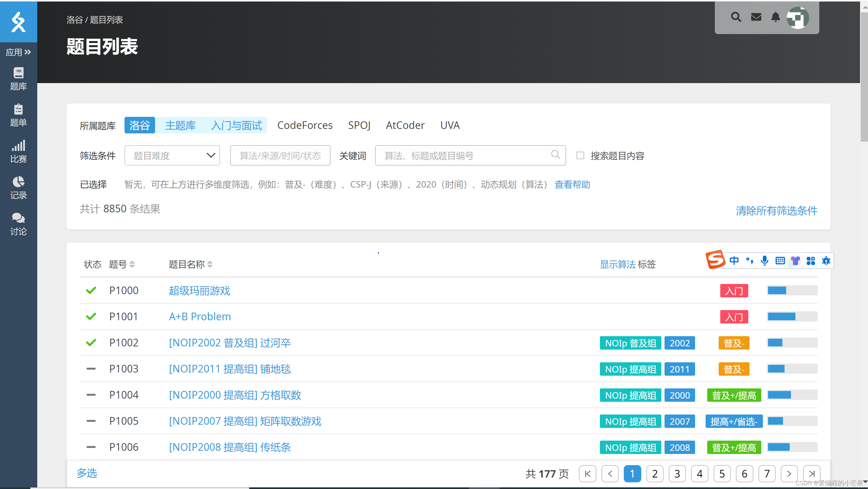Go to 比赛 contests in sidebar
The image size is (868, 489).
coord(18,151)
